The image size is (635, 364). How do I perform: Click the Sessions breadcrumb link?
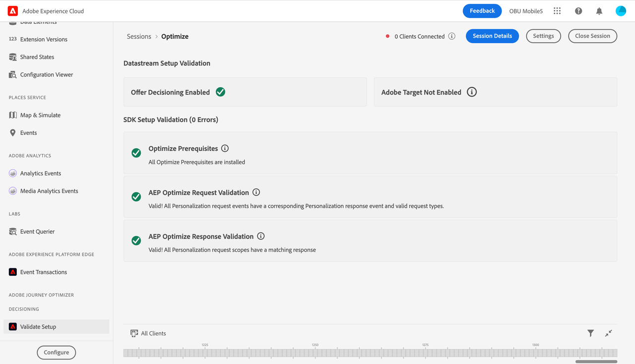click(139, 36)
